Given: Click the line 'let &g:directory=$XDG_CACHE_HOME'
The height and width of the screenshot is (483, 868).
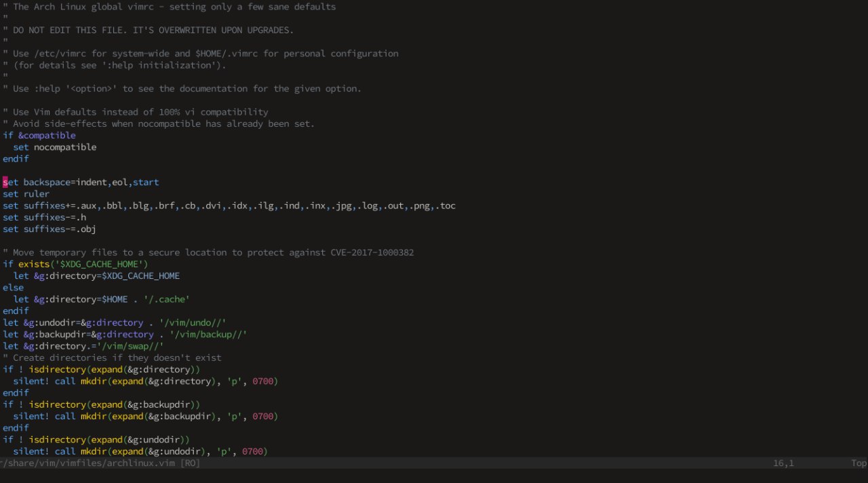Looking at the screenshot, I should pos(96,276).
